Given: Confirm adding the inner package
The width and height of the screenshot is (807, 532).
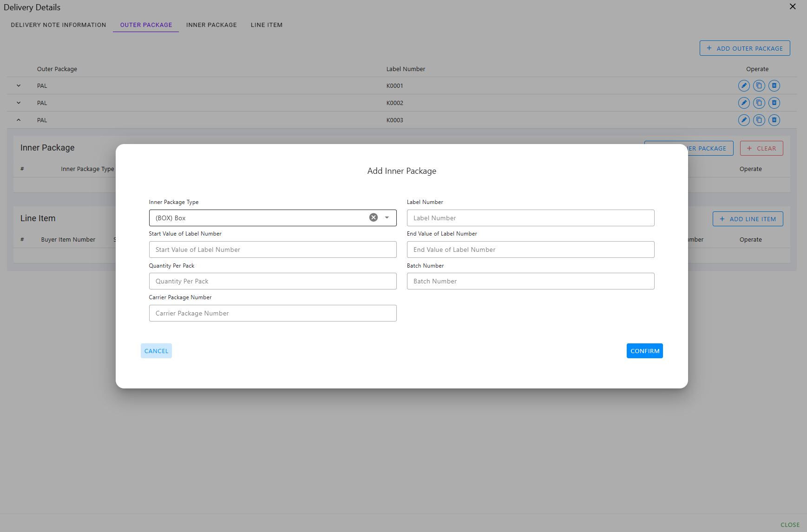Looking at the screenshot, I should point(644,351).
